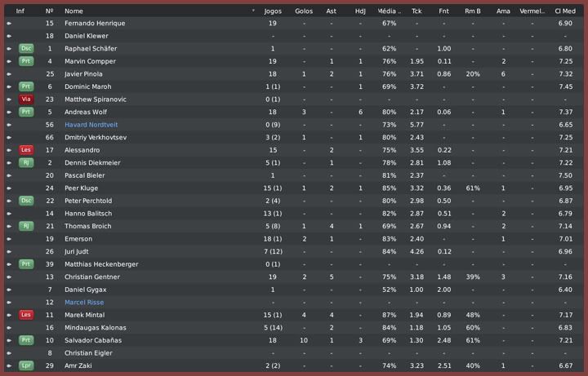The height and width of the screenshot is (376, 588).
Task: Click the Prt badge next to Salvador Cabañas
Action: (x=26, y=340)
